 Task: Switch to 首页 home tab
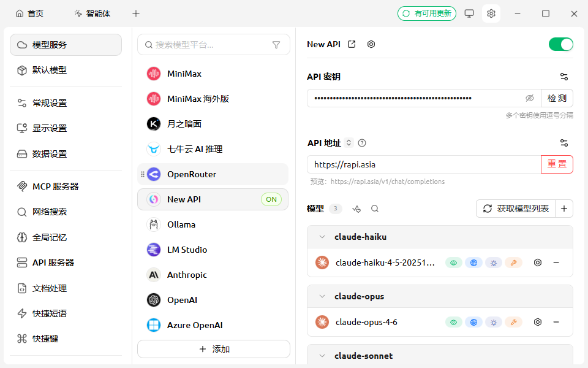tap(29, 14)
